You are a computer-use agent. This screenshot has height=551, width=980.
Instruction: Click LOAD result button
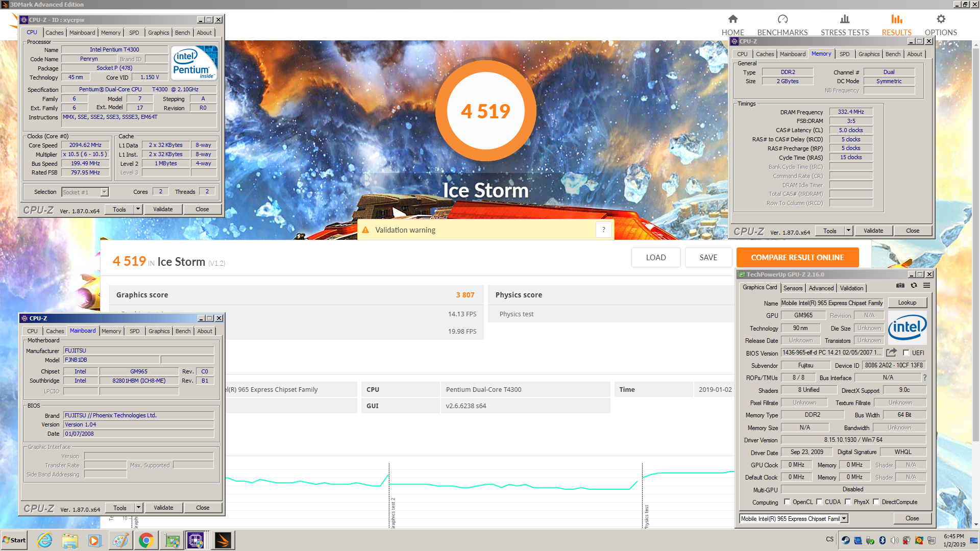pos(656,257)
